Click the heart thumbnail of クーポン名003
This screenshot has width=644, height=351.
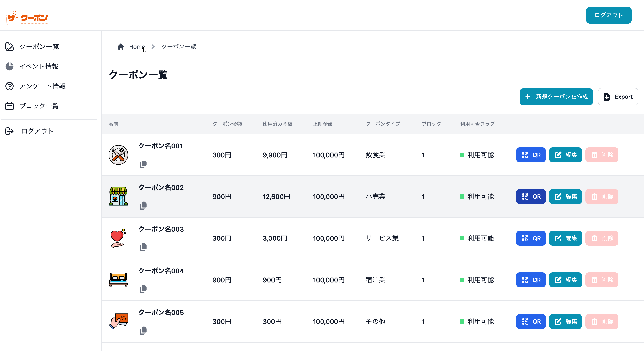tap(118, 238)
